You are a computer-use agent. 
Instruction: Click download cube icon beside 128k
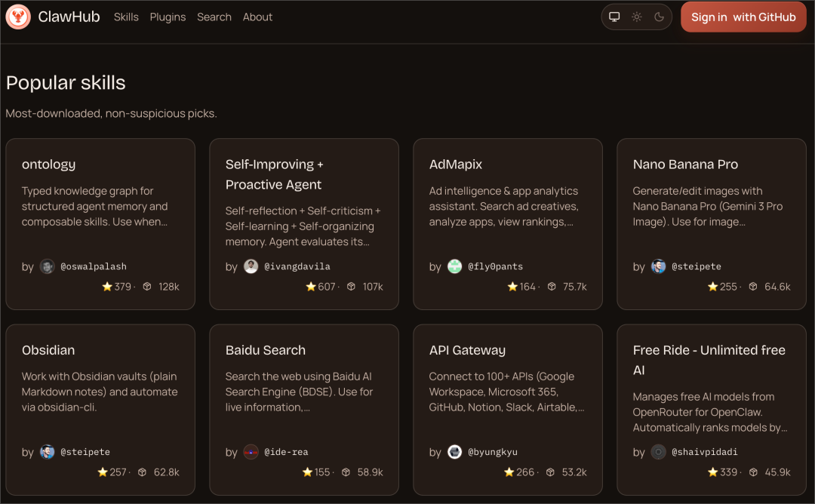click(147, 286)
